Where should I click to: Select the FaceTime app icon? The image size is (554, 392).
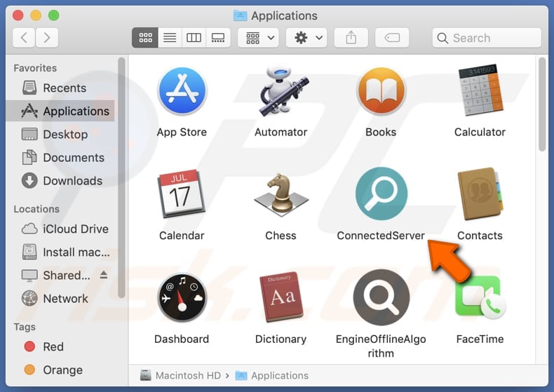(480, 297)
